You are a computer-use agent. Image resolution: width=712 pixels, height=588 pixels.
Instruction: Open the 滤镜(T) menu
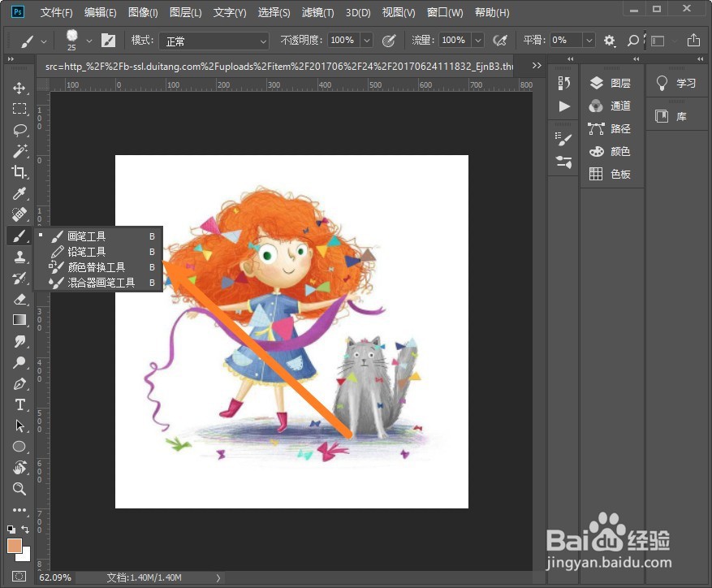318,13
